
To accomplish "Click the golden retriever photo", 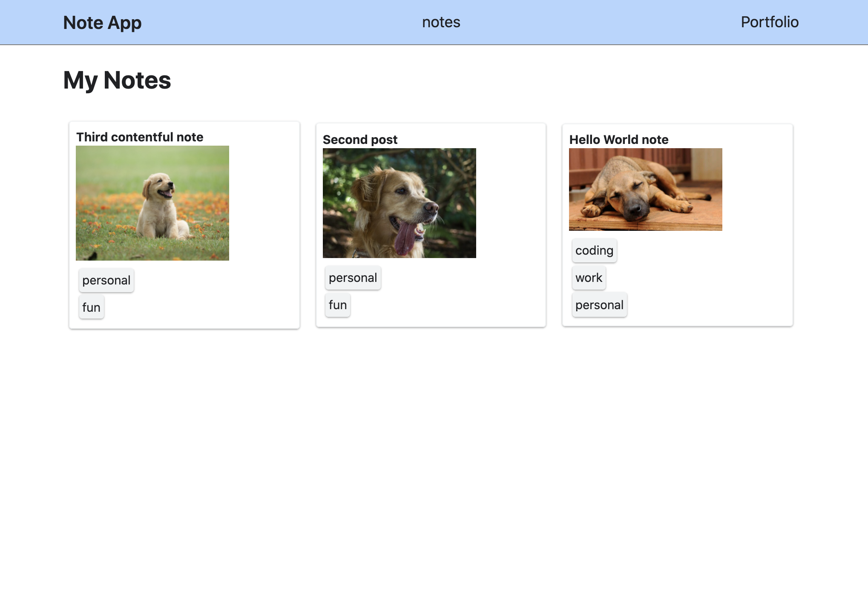I will tap(399, 203).
